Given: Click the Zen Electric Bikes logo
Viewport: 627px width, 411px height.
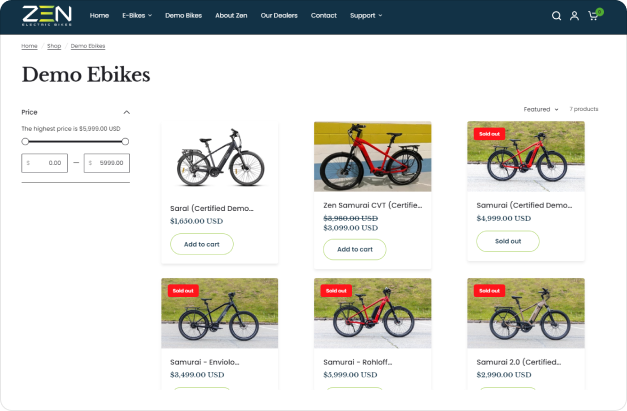Looking at the screenshot, I should 47,16.
